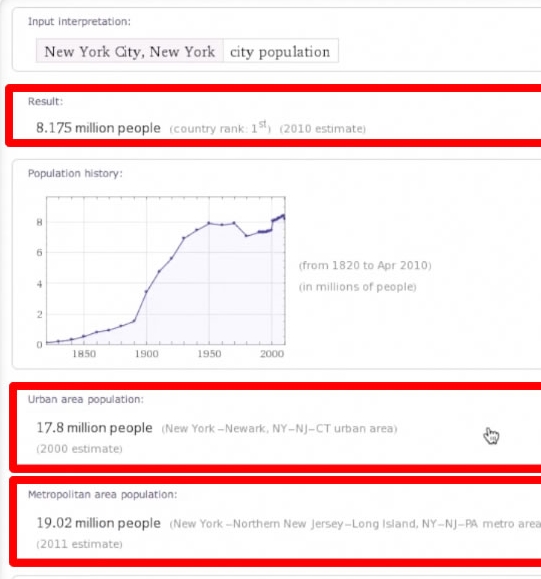Click the "city population" interpretation box
The image size is (541, 579).
(x=280, y=51)
